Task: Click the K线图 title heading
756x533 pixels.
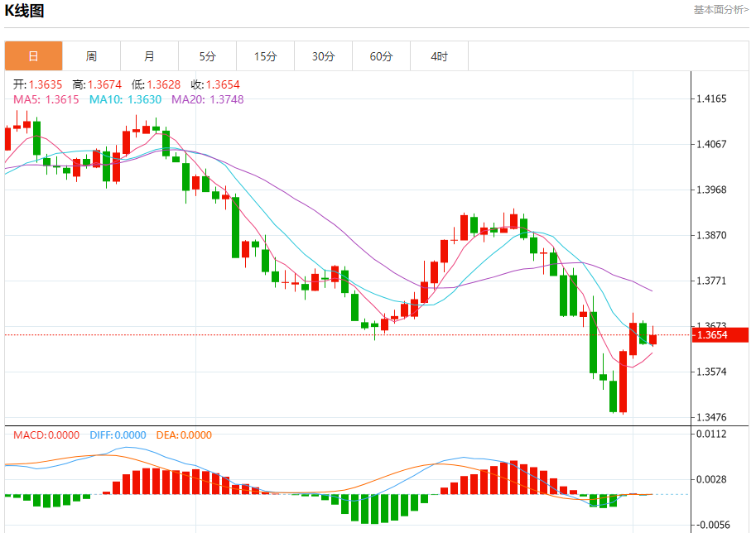Action: coord(25,11)
